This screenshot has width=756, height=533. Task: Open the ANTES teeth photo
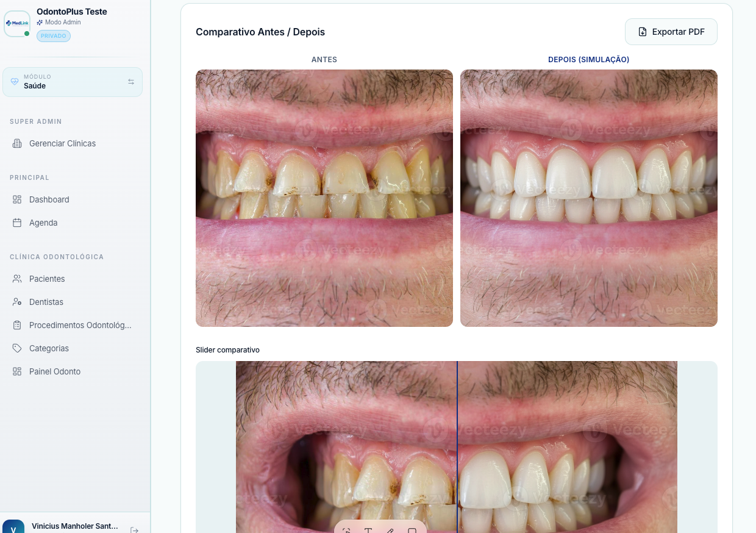click(x=324, y=198)
